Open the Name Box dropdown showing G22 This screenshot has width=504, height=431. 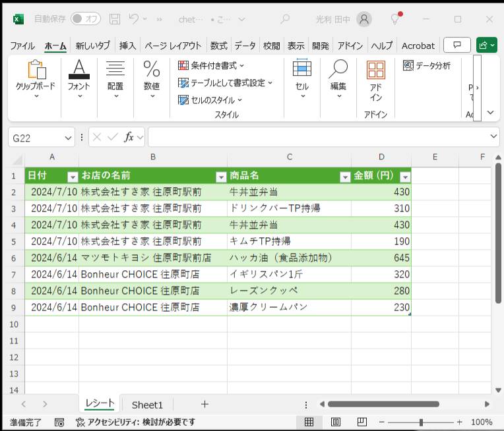click(68, 138)
